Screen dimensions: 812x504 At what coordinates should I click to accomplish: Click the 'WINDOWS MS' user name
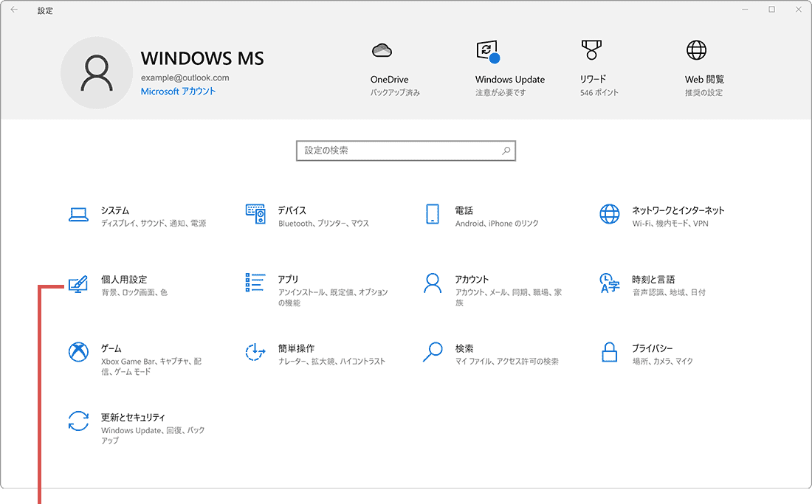pos(202,58)
